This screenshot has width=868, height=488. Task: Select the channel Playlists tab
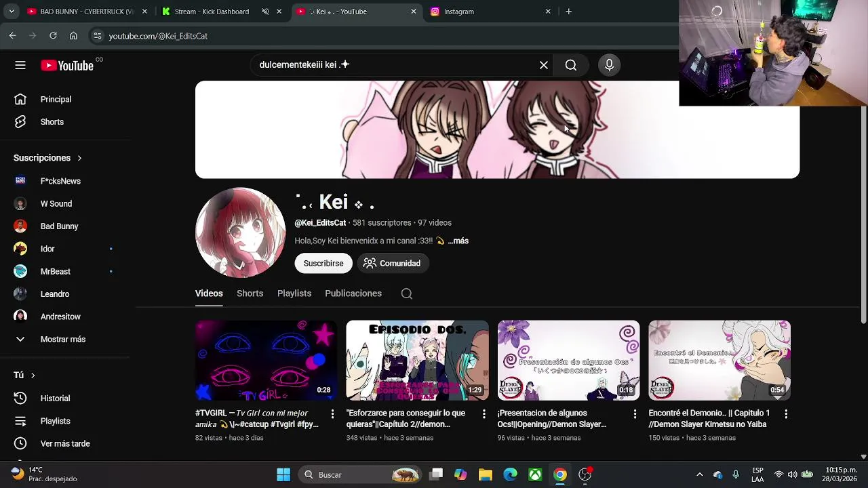pyautogui.click(x=294, y=293)
